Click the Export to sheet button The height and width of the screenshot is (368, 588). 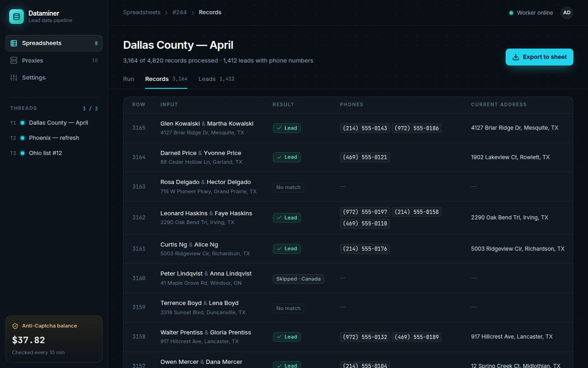point(539,57)
